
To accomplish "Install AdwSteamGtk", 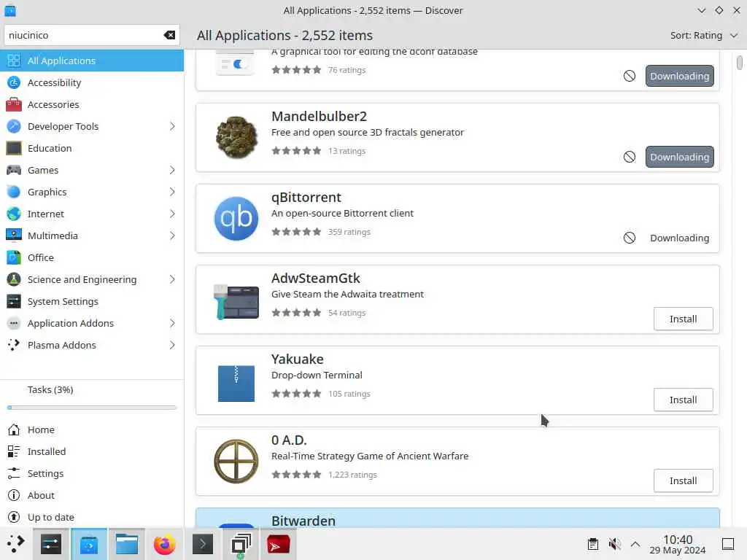I will coord(683,319).
